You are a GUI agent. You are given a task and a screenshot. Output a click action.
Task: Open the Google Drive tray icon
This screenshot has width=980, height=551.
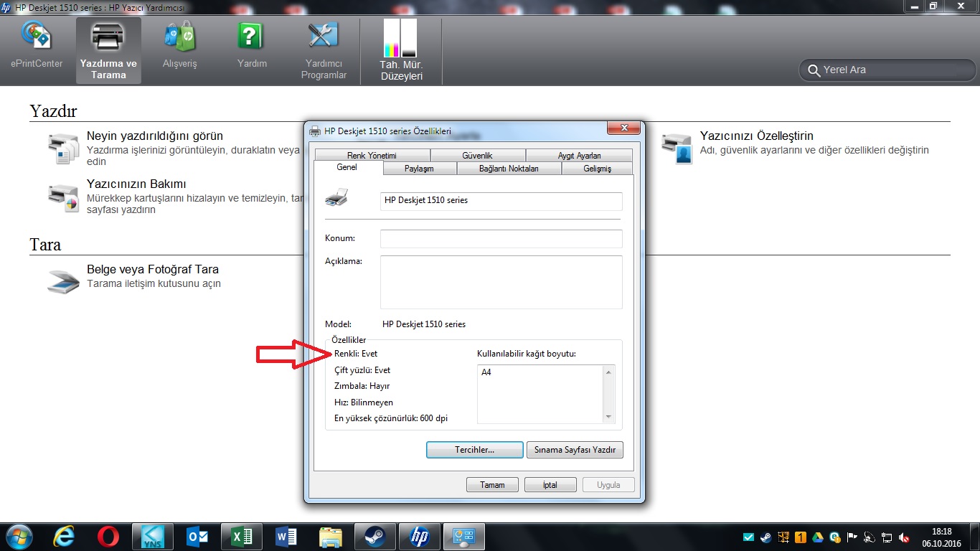[x=817, y=537]
